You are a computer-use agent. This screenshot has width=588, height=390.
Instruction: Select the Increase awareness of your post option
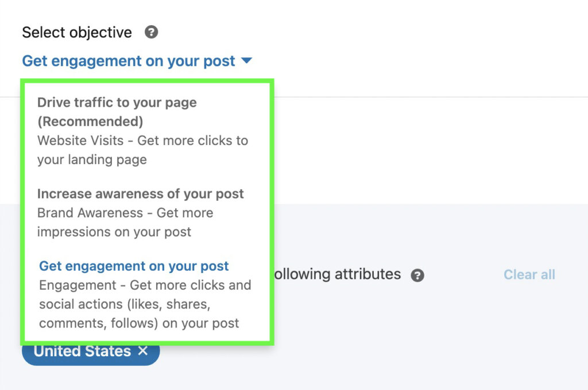point(141,194)
